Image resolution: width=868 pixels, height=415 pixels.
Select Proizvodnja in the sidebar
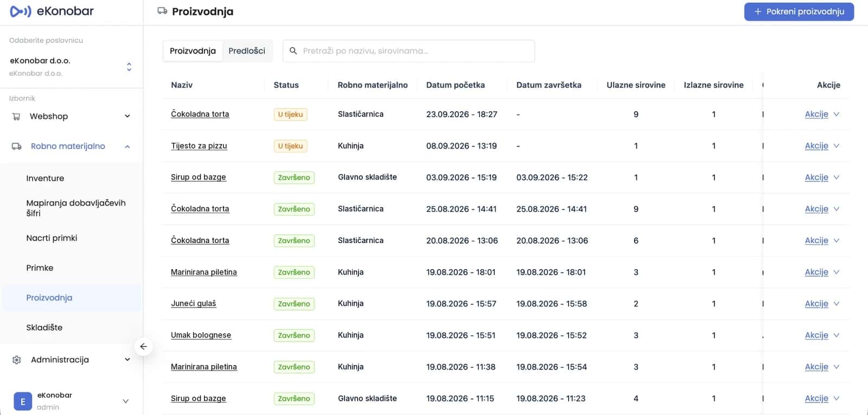point(71,298)
